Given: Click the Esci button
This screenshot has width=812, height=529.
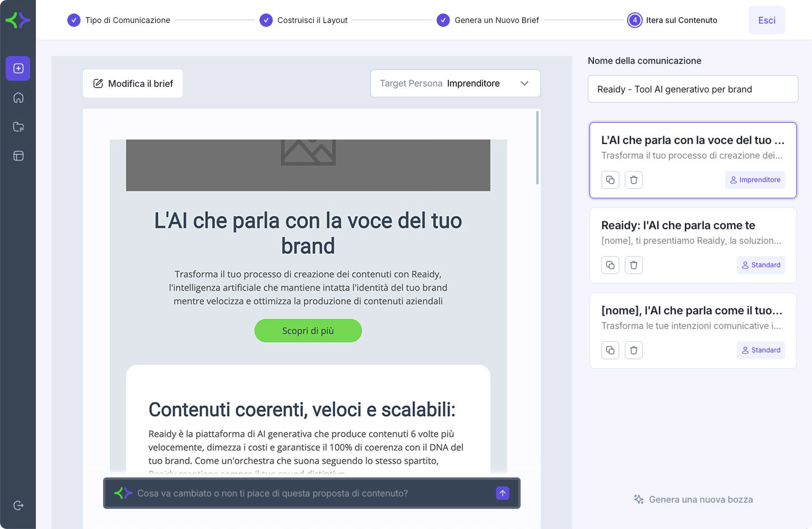Looking at the screenshot, I should click(x=767, y=20).
